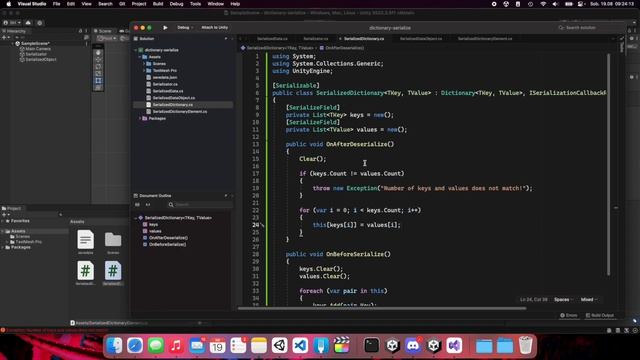Switch to the SerializedDictionaryElement.cs tab
Viewport: 640px width, 360px height.
[485, 39]
